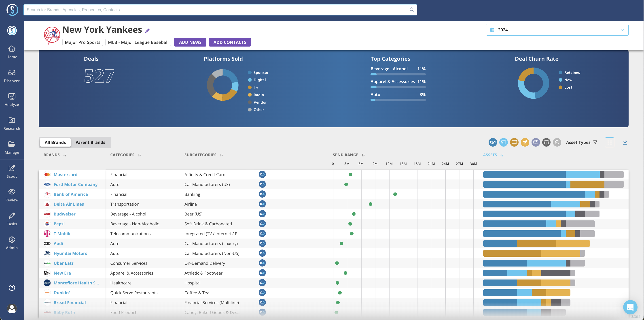Go to the Review section

coord(12,195)
